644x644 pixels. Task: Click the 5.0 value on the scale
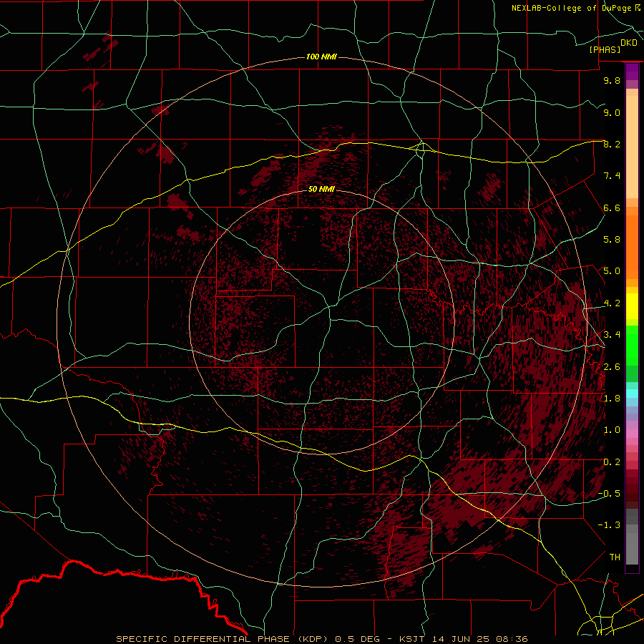612,271
